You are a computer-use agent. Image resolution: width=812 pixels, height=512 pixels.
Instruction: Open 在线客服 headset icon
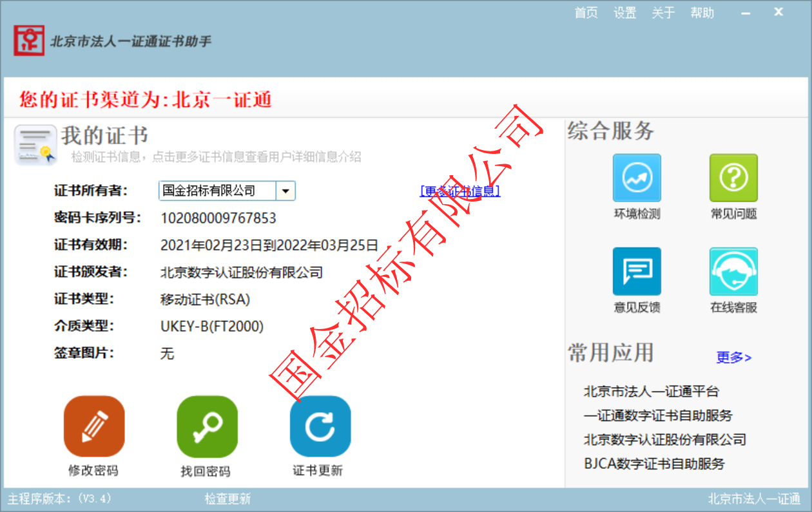[733, 272]
